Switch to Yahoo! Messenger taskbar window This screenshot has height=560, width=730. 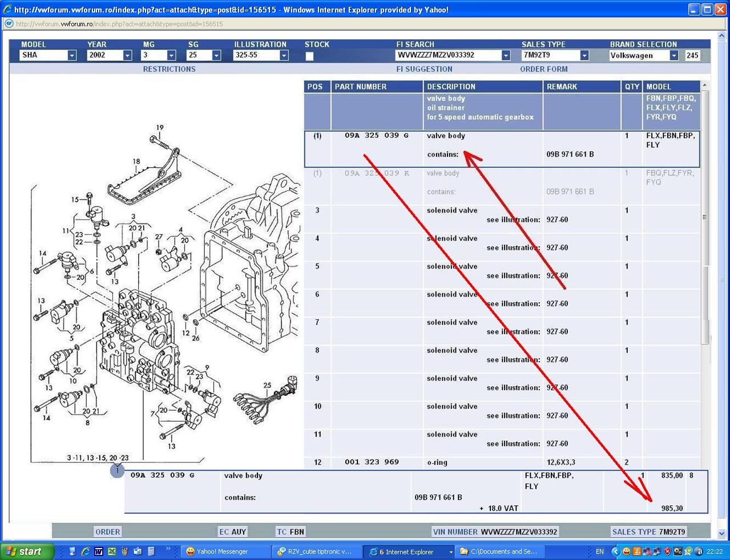pos(226,551)
